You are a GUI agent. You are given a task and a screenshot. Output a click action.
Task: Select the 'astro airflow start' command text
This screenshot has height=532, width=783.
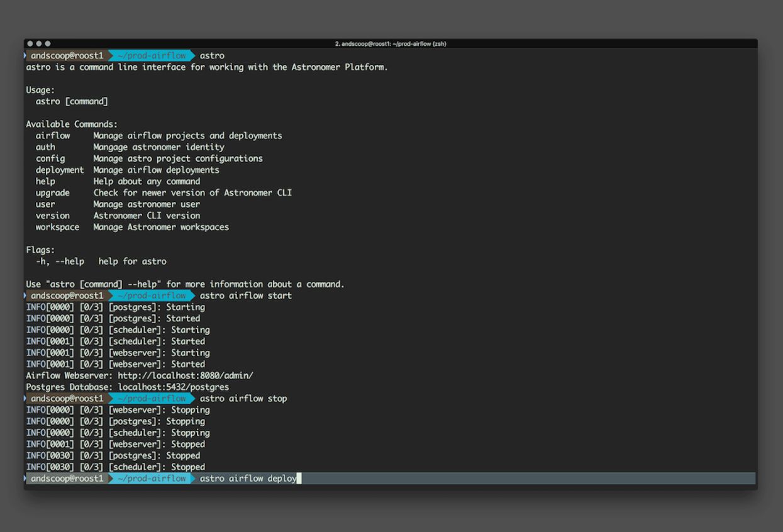[245, 296]
